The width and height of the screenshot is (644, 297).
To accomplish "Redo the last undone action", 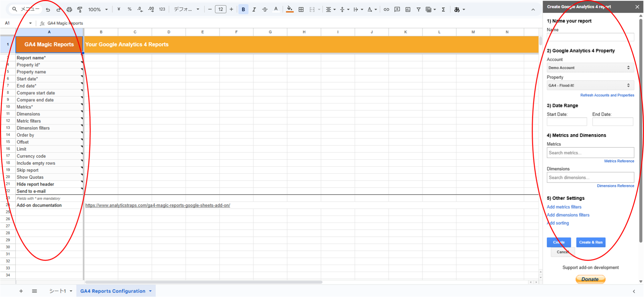I will click(59, 10).
